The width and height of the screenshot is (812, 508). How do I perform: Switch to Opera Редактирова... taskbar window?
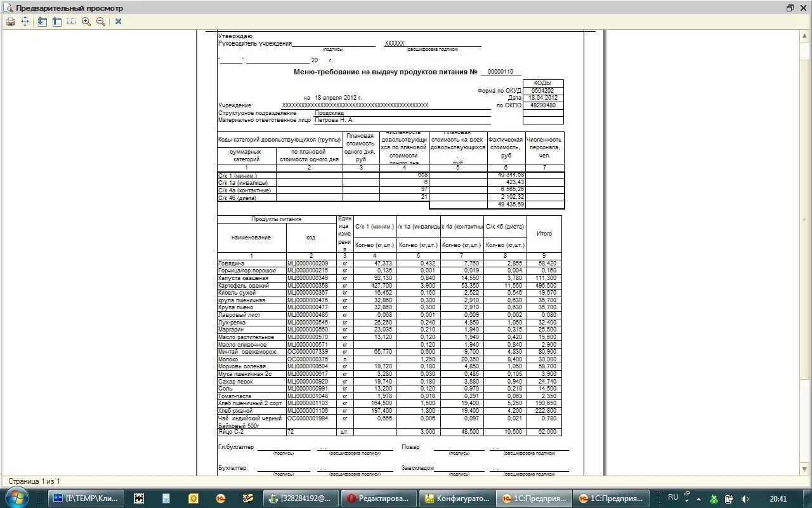[379, 498]
